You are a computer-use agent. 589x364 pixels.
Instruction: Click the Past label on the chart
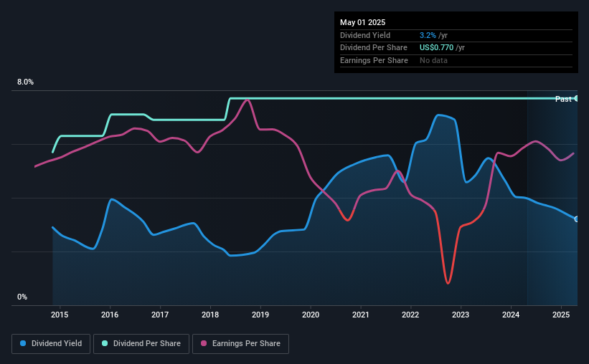(x=563, y=99)
